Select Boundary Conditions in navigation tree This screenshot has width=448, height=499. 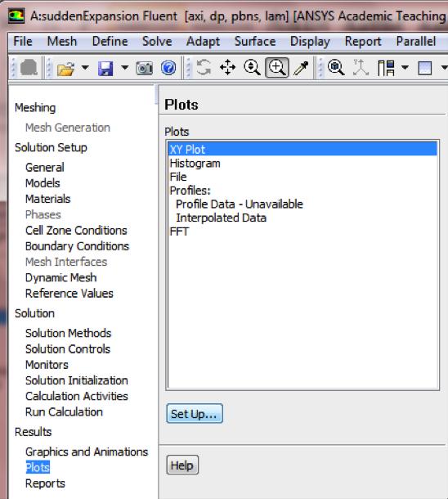pos(78,246)
